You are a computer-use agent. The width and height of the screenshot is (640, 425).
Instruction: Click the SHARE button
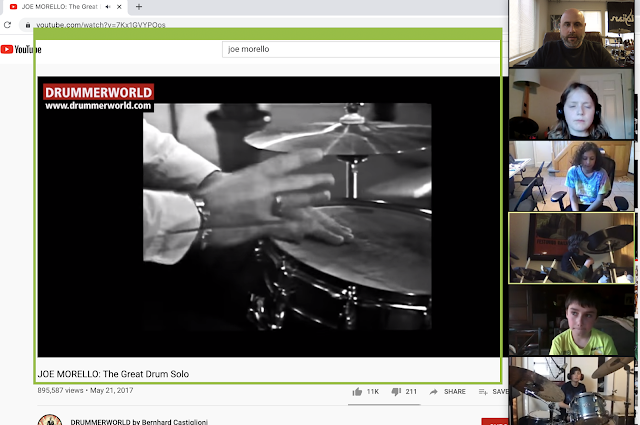click(448, 392)
